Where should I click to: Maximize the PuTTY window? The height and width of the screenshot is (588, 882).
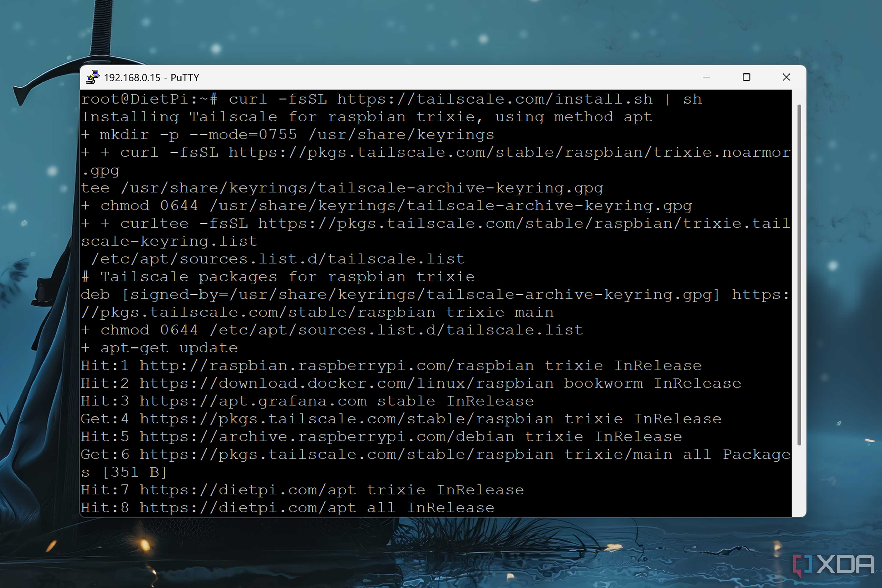pyautogui.click(x=746, y=77)
